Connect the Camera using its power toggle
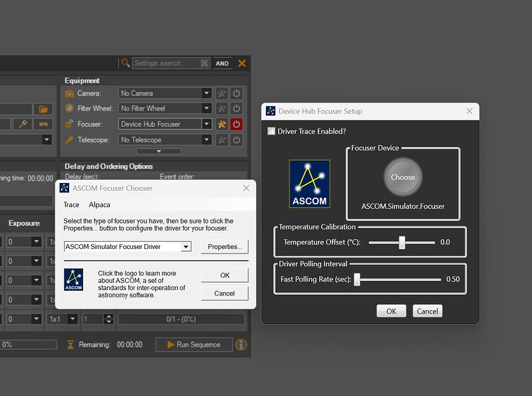 [236, 93]
